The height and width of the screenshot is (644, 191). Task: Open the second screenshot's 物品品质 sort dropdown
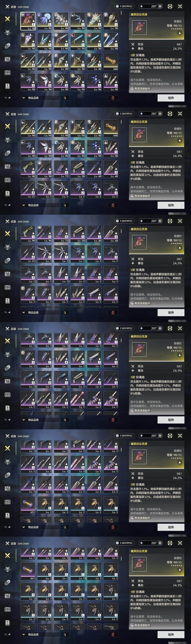pyautogui.click(x=40, y=205)
